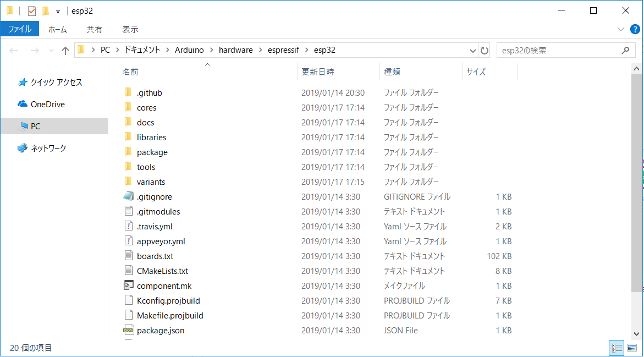Open the 共有 ribbon tab
644x357 pixels.
(x=95, y=29)
